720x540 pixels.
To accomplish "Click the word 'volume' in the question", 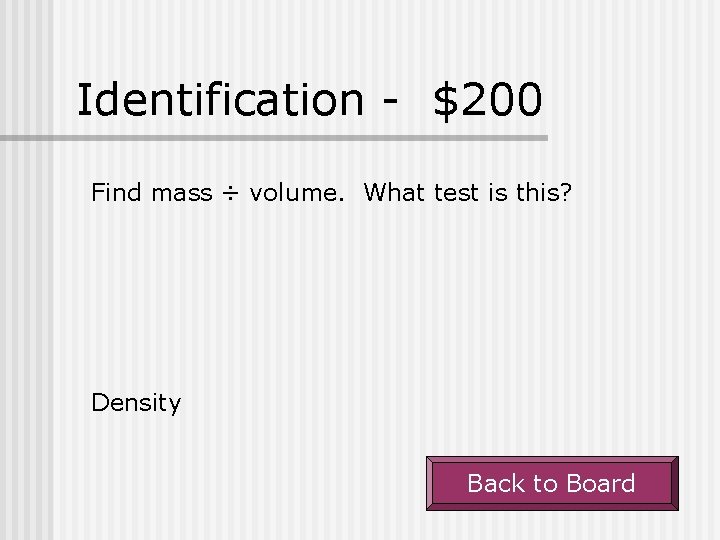I will pos(292,192).
